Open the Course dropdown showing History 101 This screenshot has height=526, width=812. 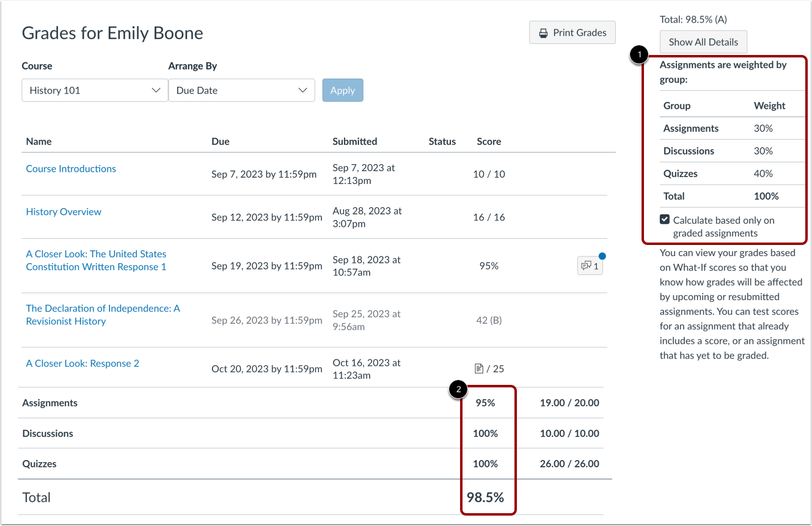[x=94, y=90]
